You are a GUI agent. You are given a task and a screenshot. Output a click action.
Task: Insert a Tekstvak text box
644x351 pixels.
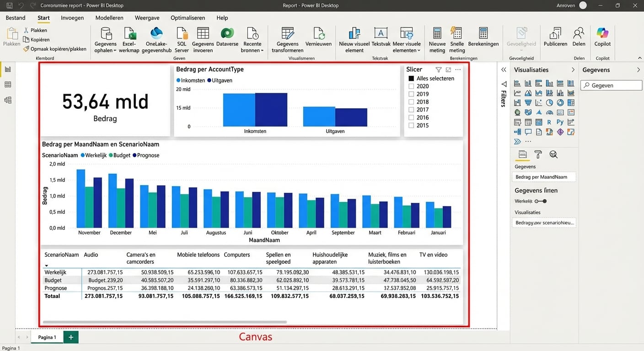(x=381, y=37)
